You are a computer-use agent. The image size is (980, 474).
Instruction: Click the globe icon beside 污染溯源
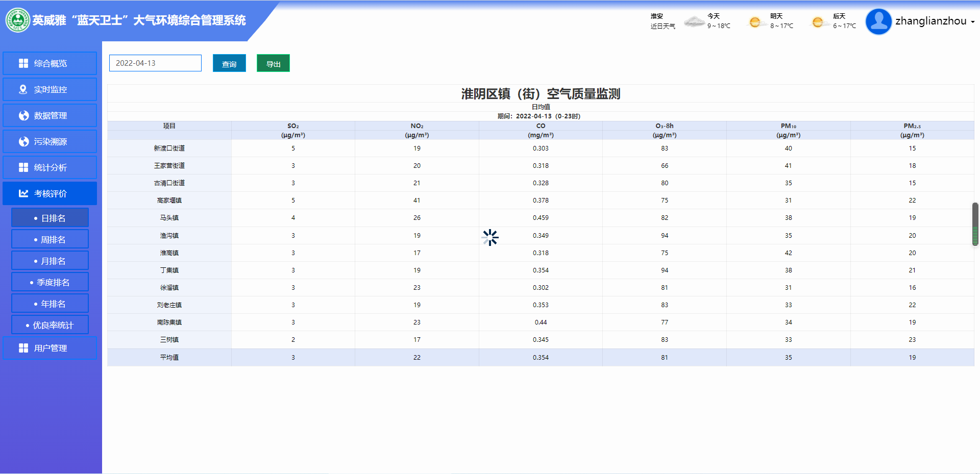(23, 141)
